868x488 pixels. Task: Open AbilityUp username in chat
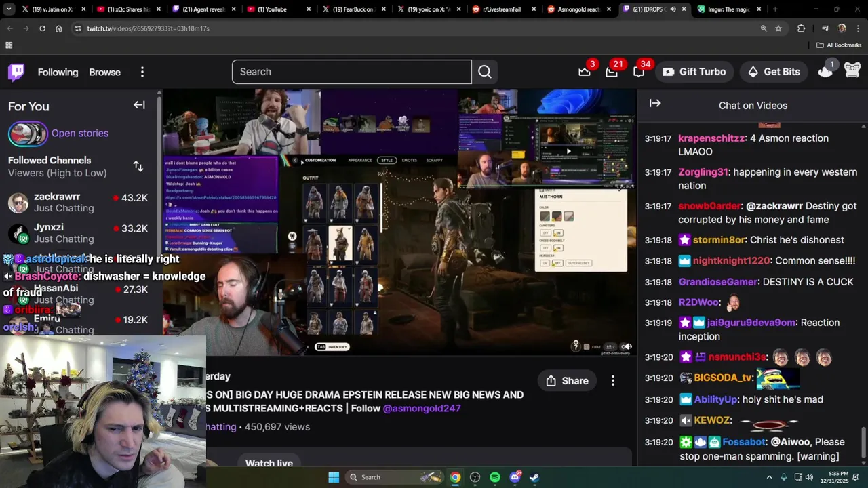(715, 400)
